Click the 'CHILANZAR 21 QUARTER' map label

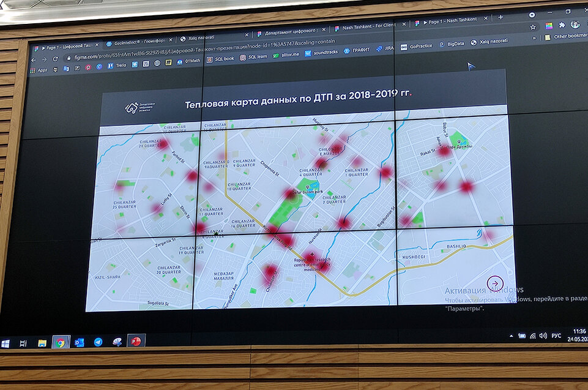[151, 143]
